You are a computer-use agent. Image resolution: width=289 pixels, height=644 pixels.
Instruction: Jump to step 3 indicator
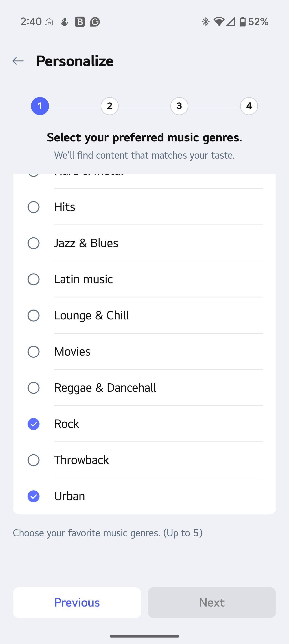pyautogui.click(x=179, y=106)
